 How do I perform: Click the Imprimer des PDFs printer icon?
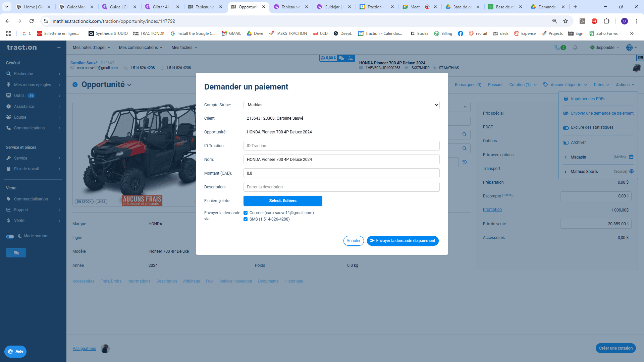pos(566,99)
